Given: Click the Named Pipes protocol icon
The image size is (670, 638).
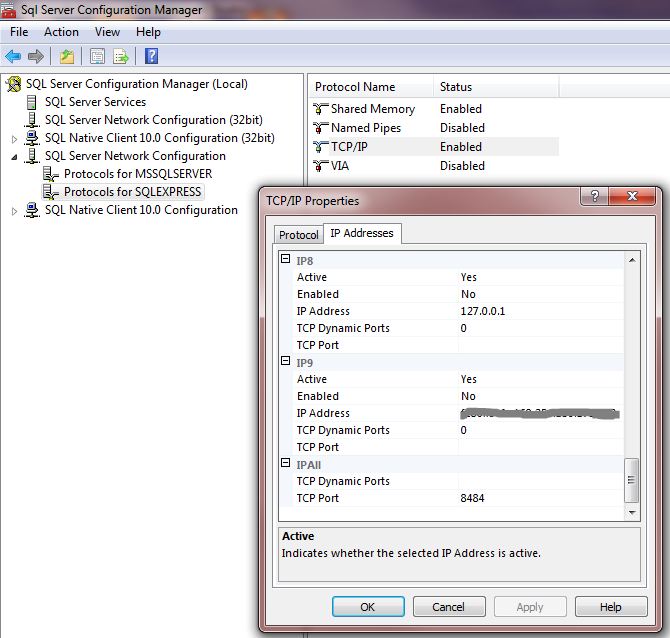Looking at the screenshot, I should [x=320, y=127].
